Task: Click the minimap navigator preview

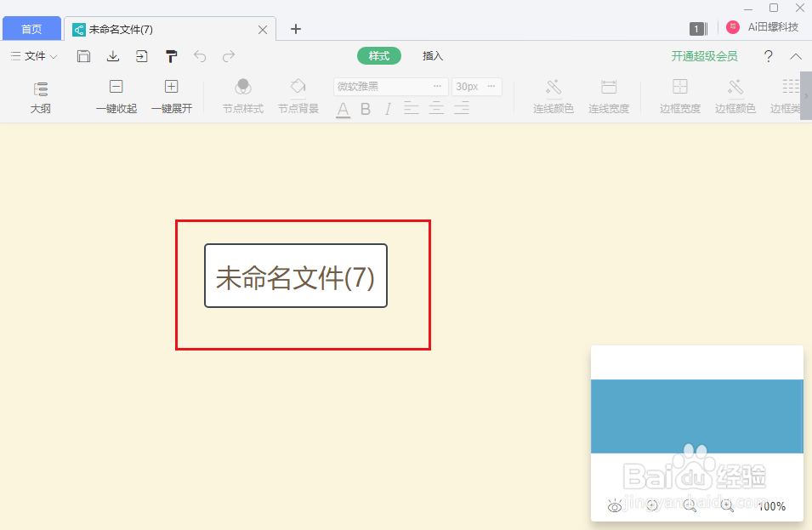Action: click(697, 416)
